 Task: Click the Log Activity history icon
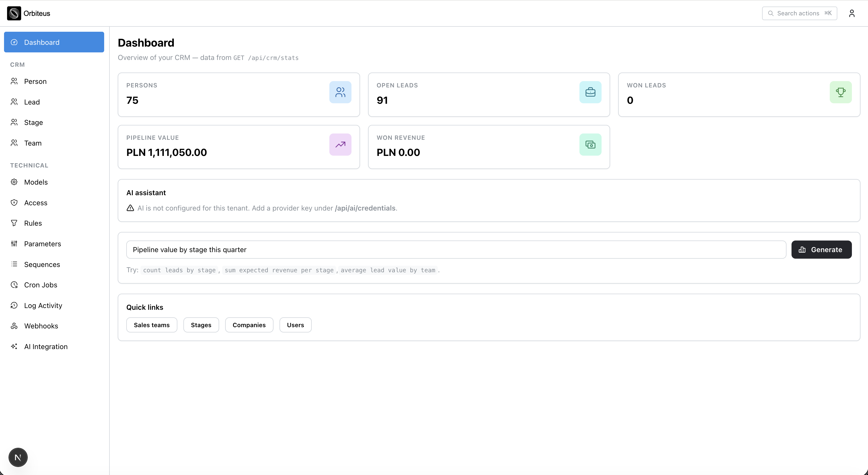14,306
